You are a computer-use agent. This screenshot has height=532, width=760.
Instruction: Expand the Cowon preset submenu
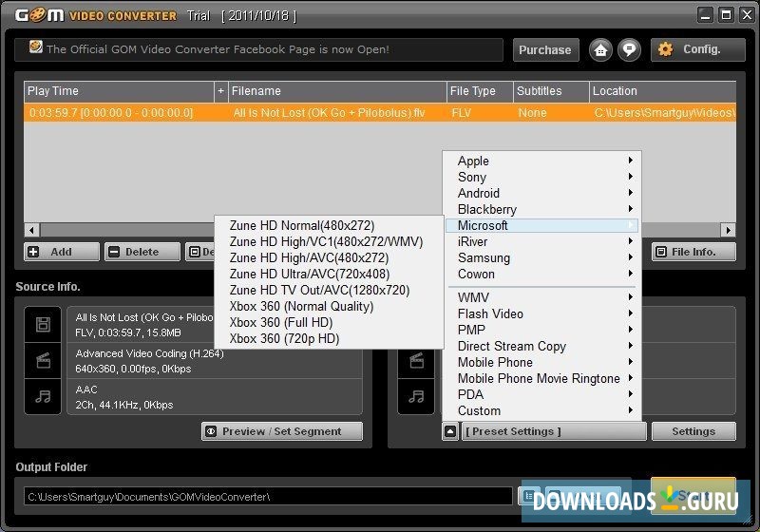tap(541, 275)
